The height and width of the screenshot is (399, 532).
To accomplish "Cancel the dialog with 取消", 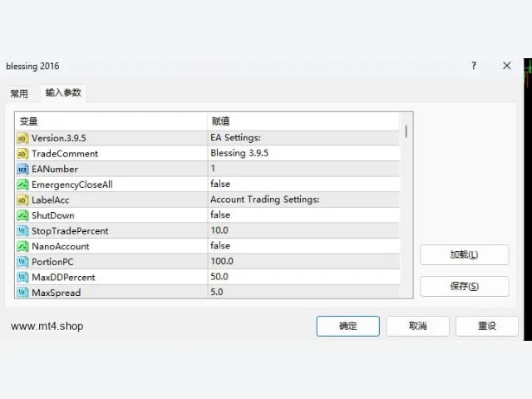I will (x=417, y=326).
